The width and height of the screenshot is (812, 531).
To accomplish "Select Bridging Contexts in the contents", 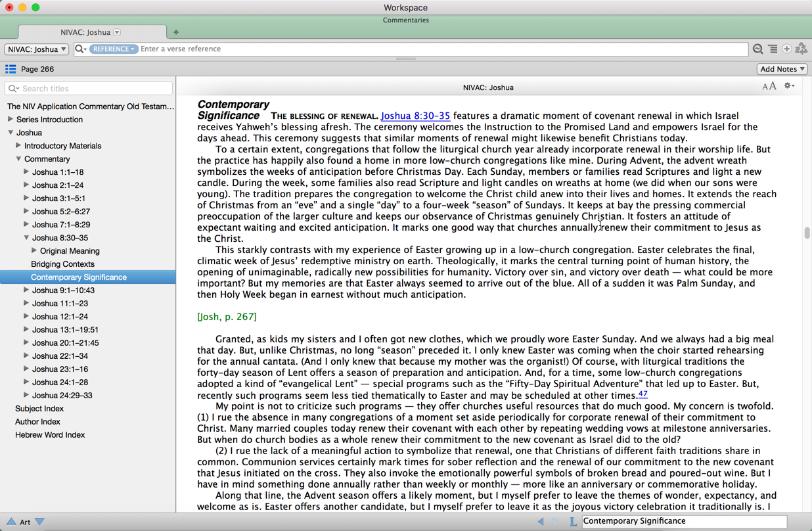I will click(x=62, y=264).
